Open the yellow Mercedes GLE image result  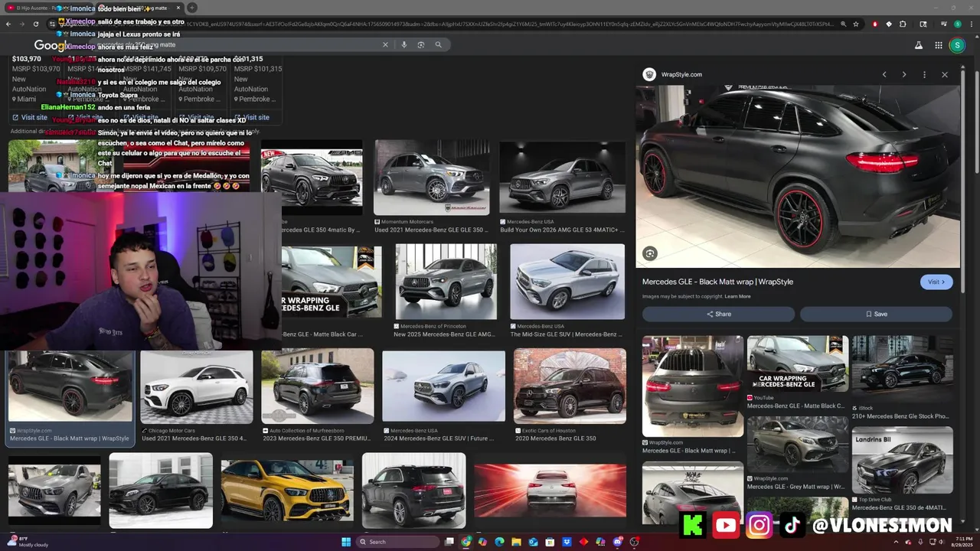(287, 490)
